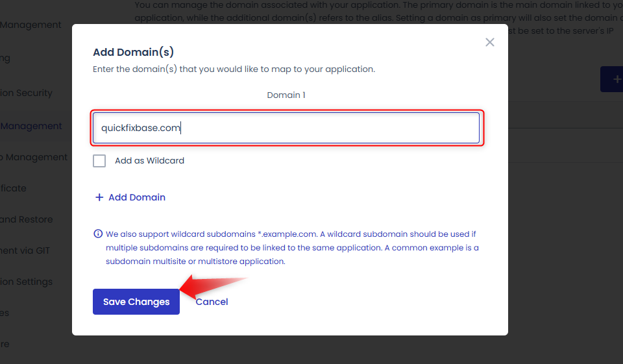The height and width of the screenshot is (364, 623).
Task: Click the Add Domain link text
Action: click(x=137, y=197)
